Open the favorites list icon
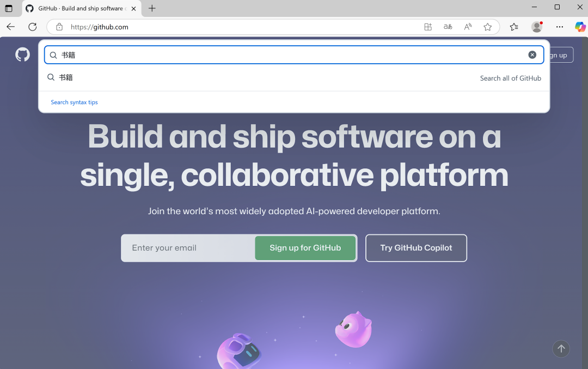The width and height of the screenshot is (588, 369). click(x=514, y=27)
